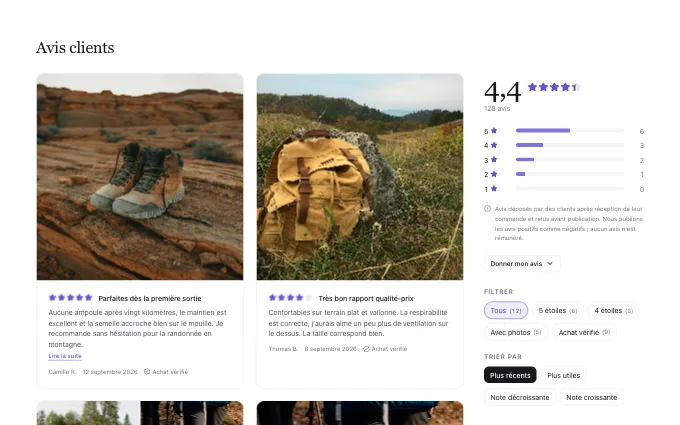Click the star icon in the 2 row
This screenshot has width=680, height=425.
[494, 174]
